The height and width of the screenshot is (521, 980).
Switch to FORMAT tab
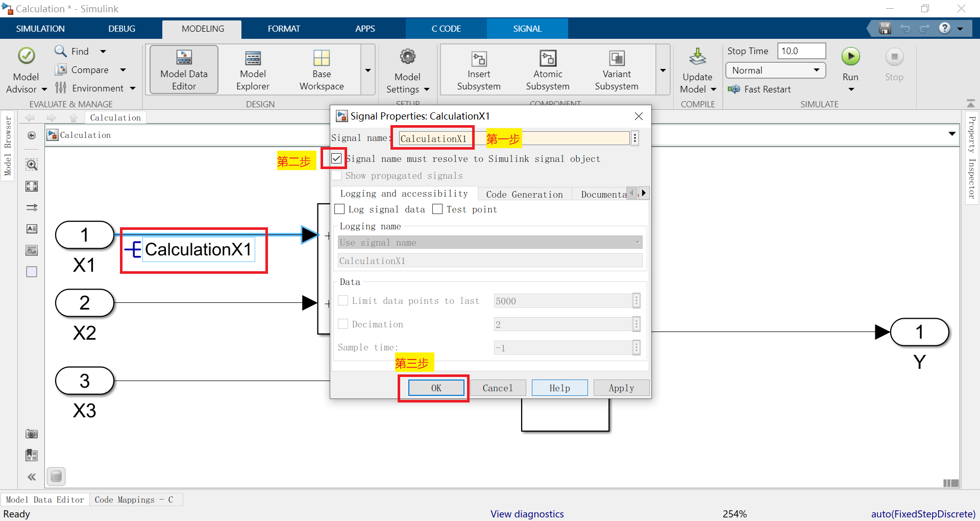click(x=284, y=29)
